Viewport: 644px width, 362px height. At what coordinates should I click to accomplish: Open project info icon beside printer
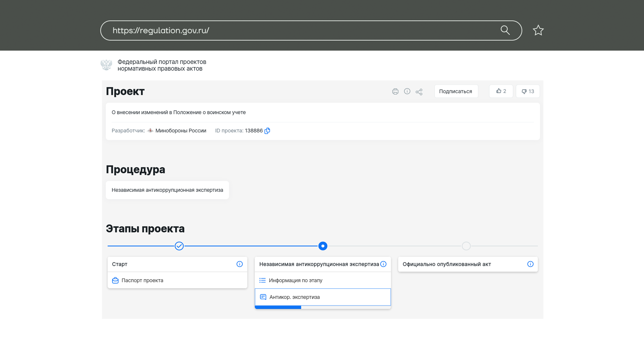[407, 91]
